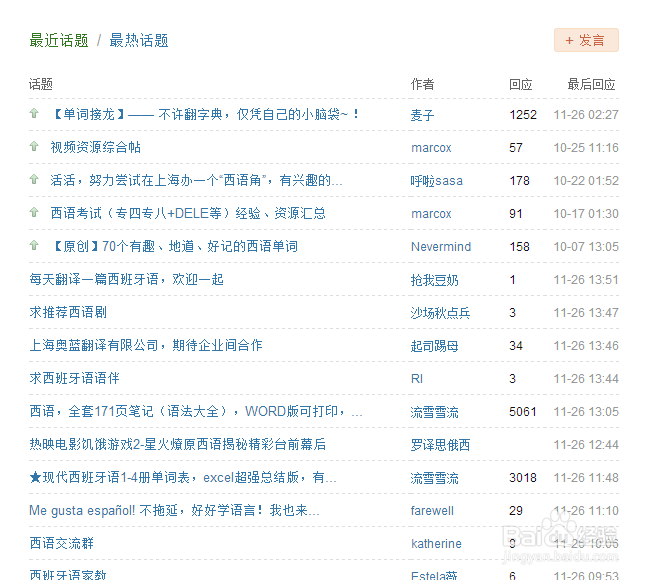Open author profile 呼啦sasa
This screenshot has width=655, height=580.
[437, 181]
